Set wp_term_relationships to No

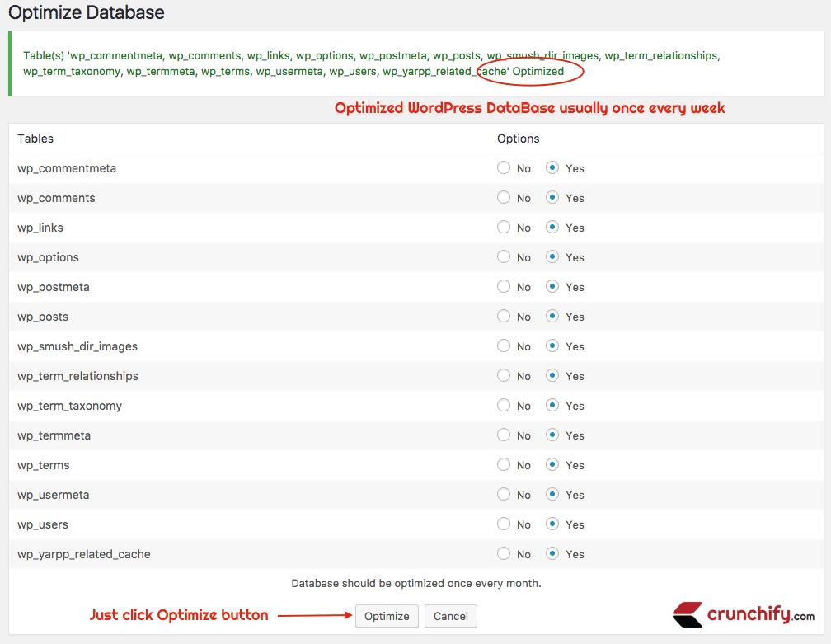click(504, 376)
